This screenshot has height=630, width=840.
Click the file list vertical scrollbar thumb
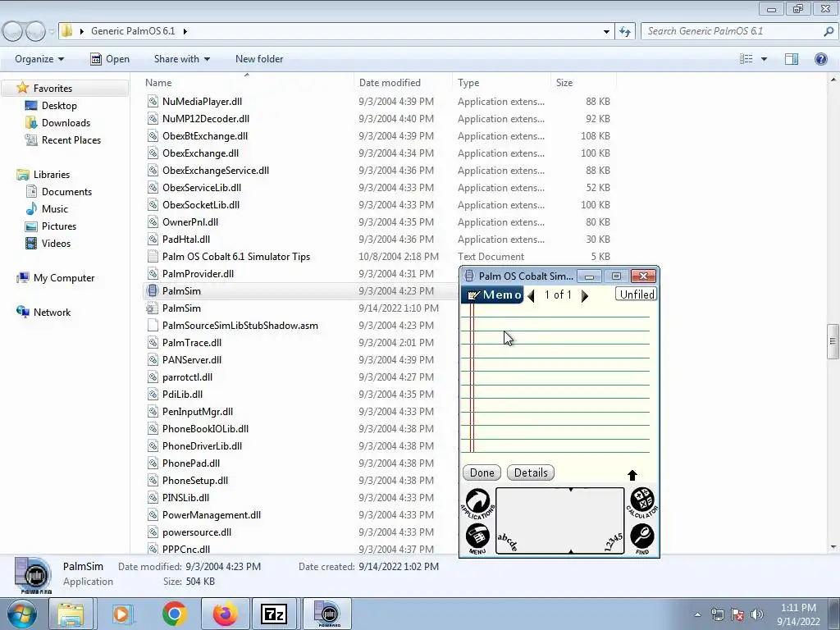833,341
